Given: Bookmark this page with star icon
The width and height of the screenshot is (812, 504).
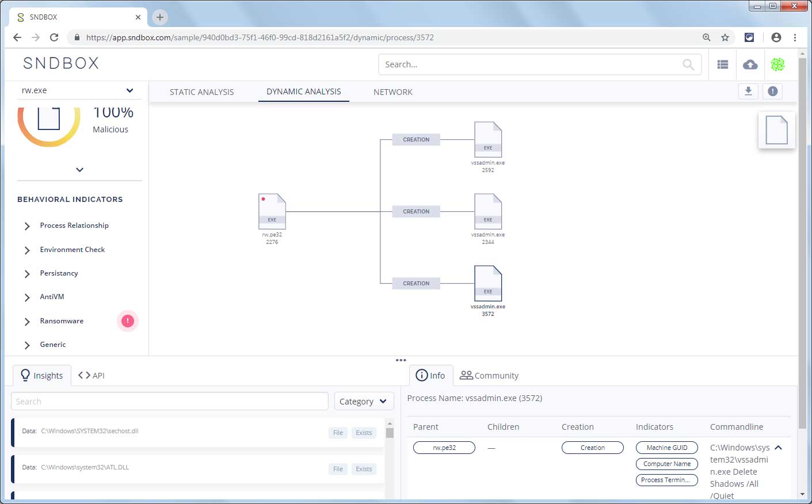Looking at the screenshot, I should tap(725, 37).
